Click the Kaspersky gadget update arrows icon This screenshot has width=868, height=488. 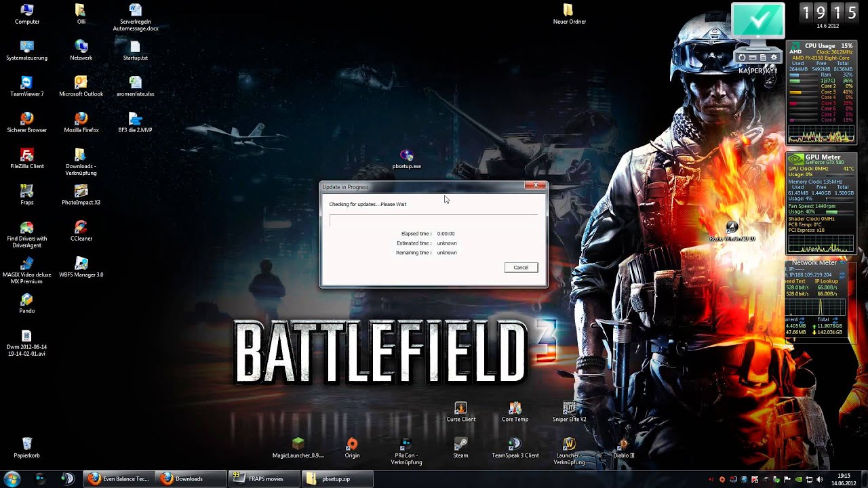point(742,58)
